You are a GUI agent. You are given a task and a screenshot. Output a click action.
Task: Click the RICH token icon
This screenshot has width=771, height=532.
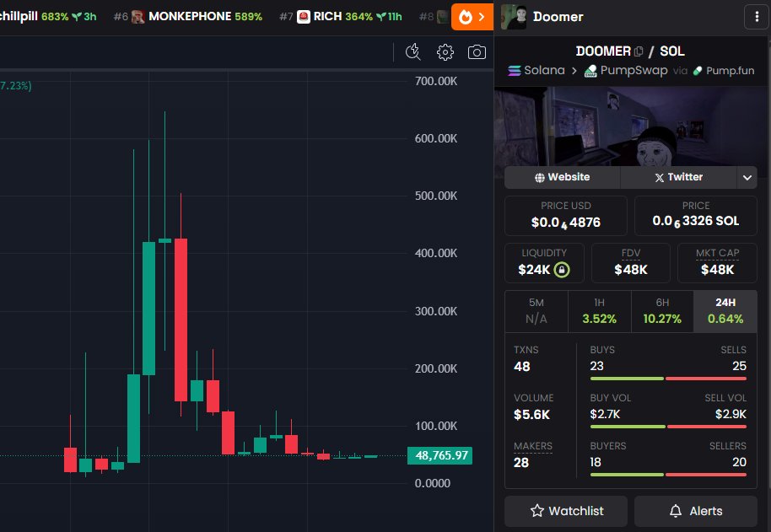[304, 17]
